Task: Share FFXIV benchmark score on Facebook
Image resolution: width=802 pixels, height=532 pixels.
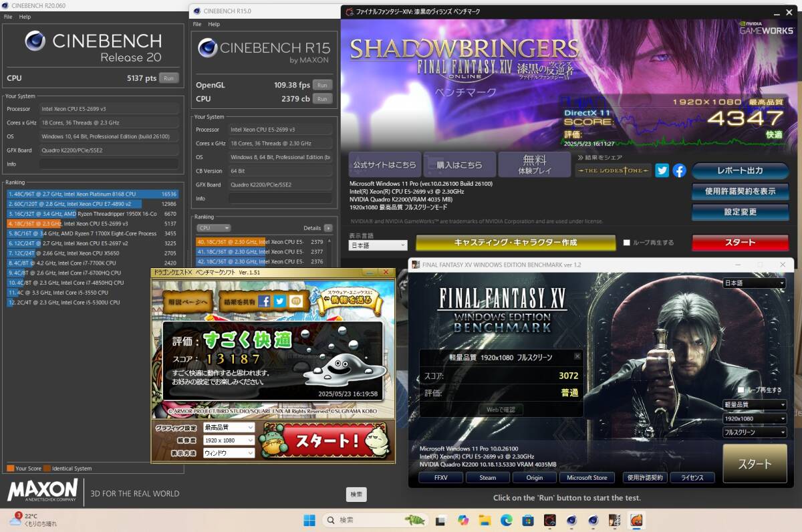Action: 679,170
